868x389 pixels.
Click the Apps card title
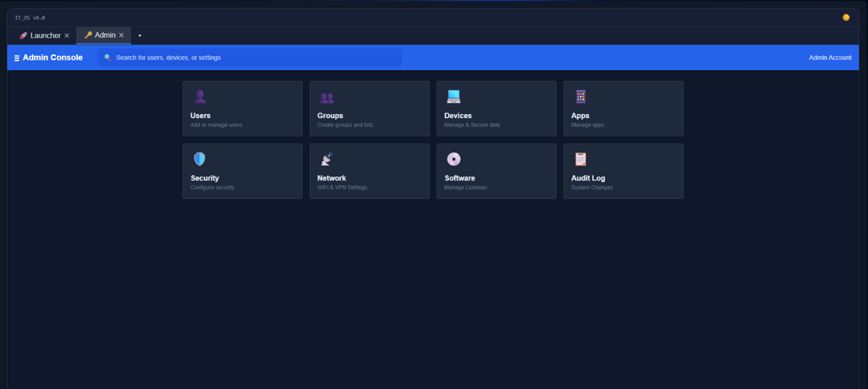tap(580, 115)
